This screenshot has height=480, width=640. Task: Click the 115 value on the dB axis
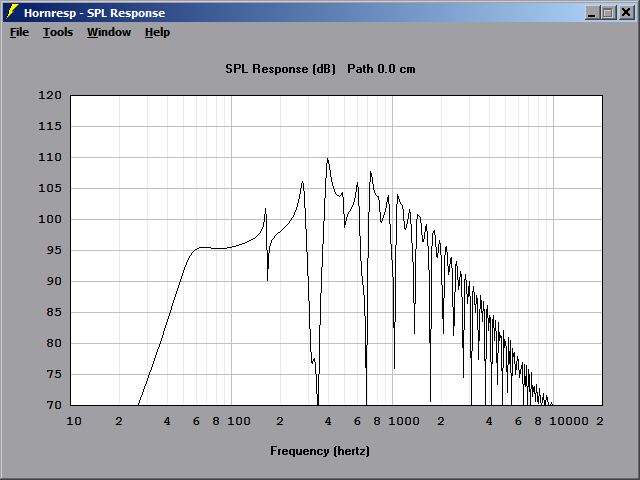point(50,126)
